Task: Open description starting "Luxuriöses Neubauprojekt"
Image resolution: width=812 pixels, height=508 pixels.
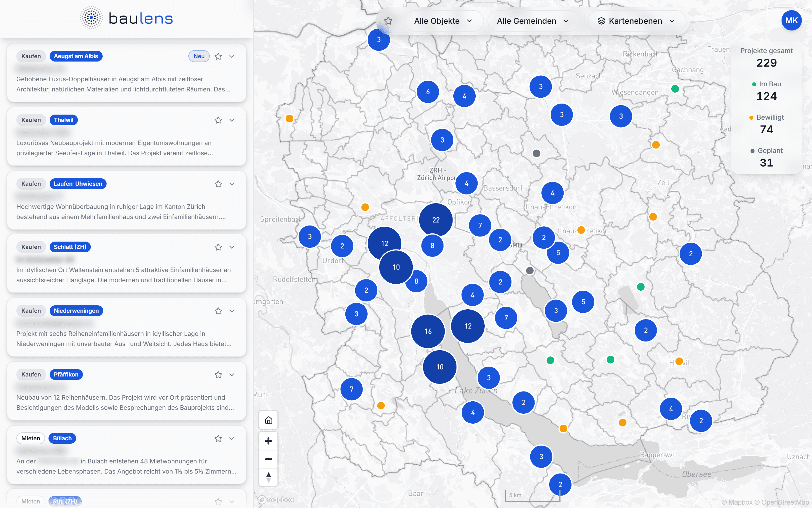Action: point(115,148)
